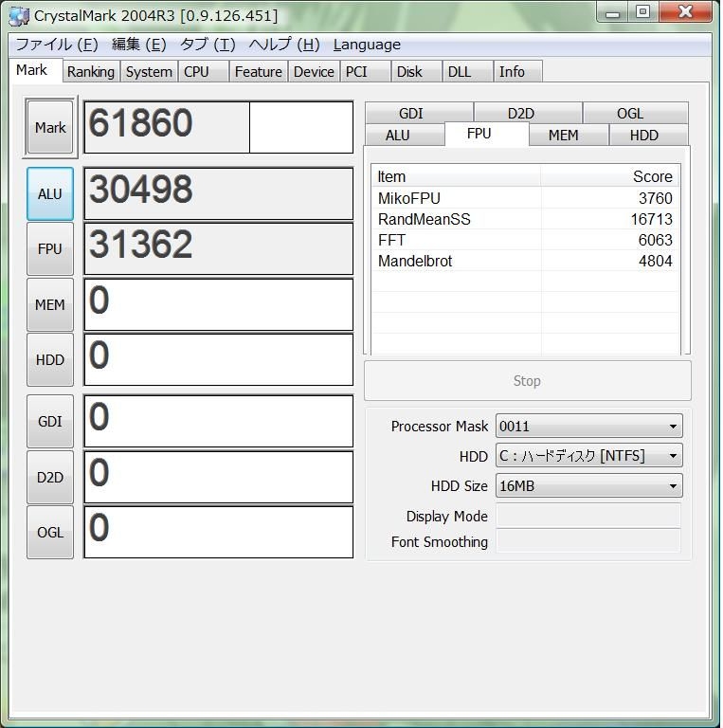
Task: Select the MikoFPU row
Action: click(526, 198)
